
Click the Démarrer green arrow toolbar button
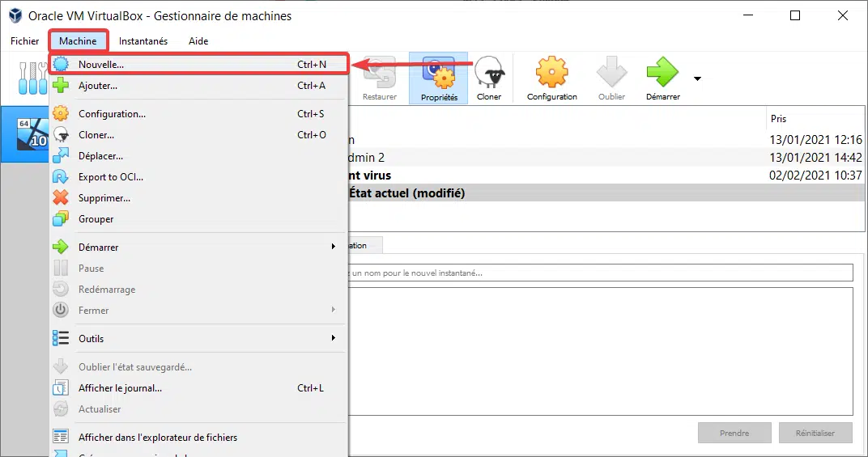662,78
